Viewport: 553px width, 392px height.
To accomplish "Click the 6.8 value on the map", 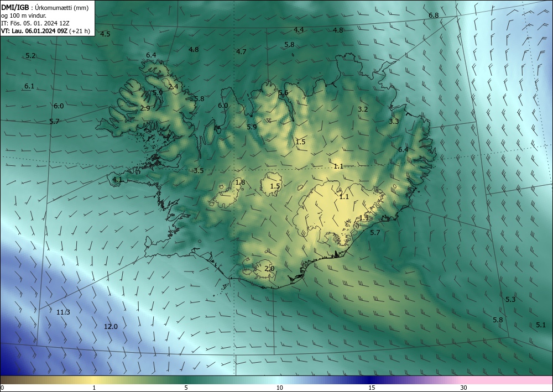I will click(x=434, y=15).
